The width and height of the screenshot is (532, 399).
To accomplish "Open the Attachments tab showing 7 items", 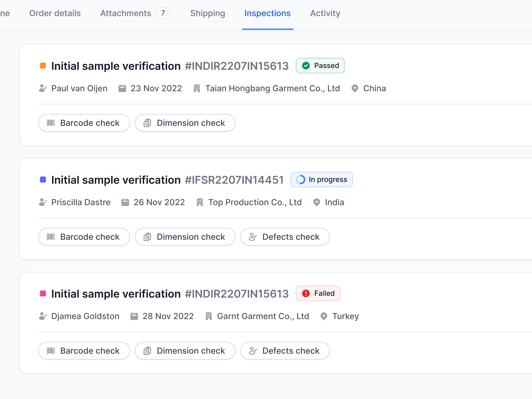I will click(x=125, y=13).
